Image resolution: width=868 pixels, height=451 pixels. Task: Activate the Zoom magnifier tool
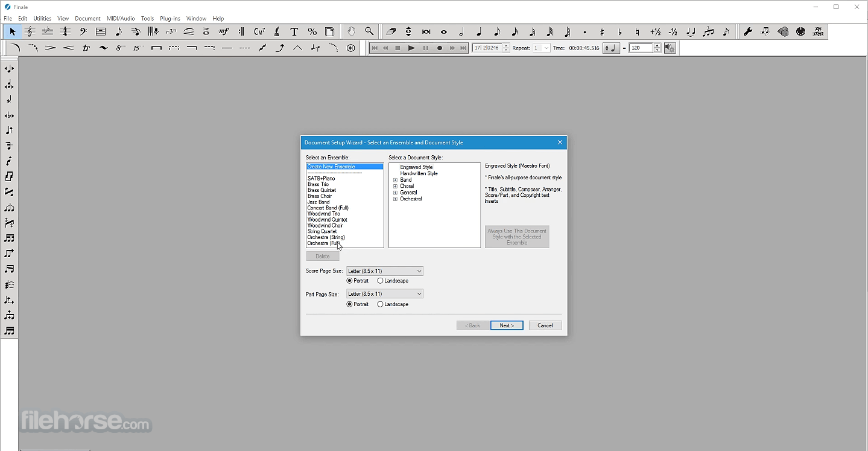coord(369,31)
